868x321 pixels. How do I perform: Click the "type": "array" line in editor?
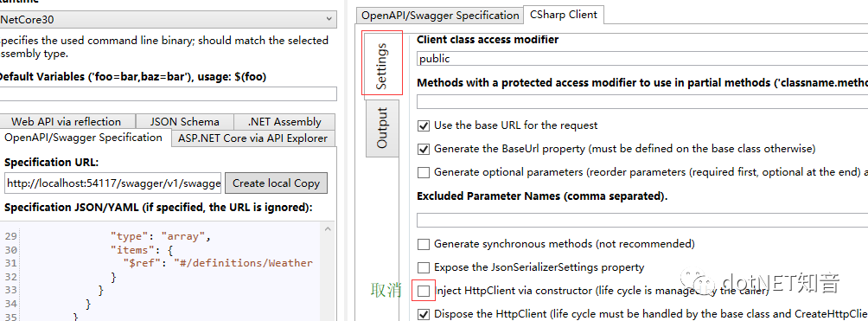pyautogui.click(x=161, y=237)
